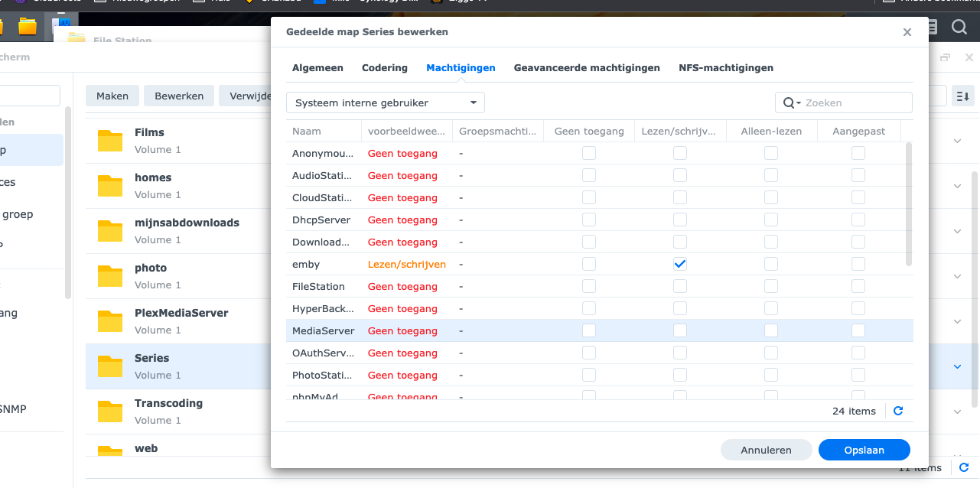Click the Opslaan button
980x488 pixels.
pyautogui.click(x=864, y=450)
